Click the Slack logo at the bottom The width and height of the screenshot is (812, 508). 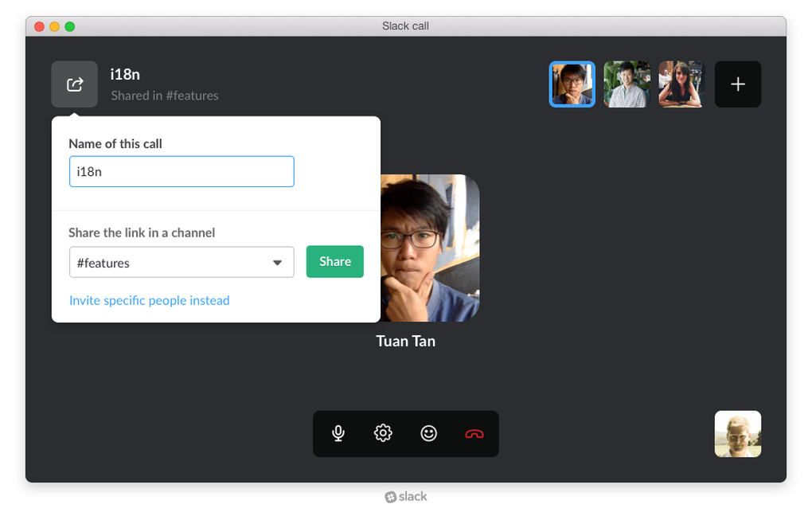click(406, 496)
